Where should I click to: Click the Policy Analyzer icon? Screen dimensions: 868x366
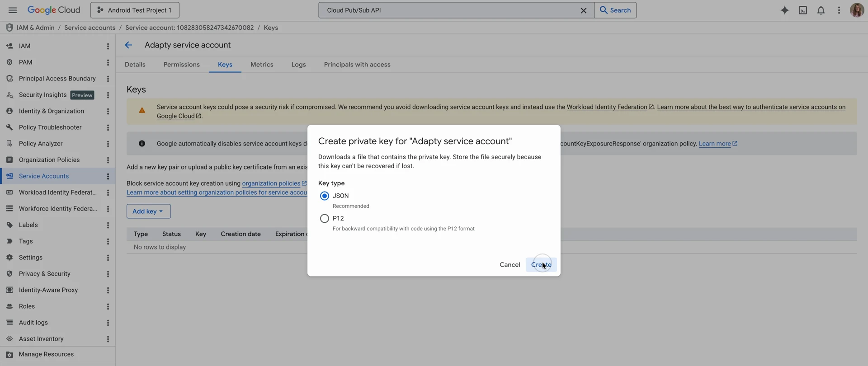tap(9, 144)
